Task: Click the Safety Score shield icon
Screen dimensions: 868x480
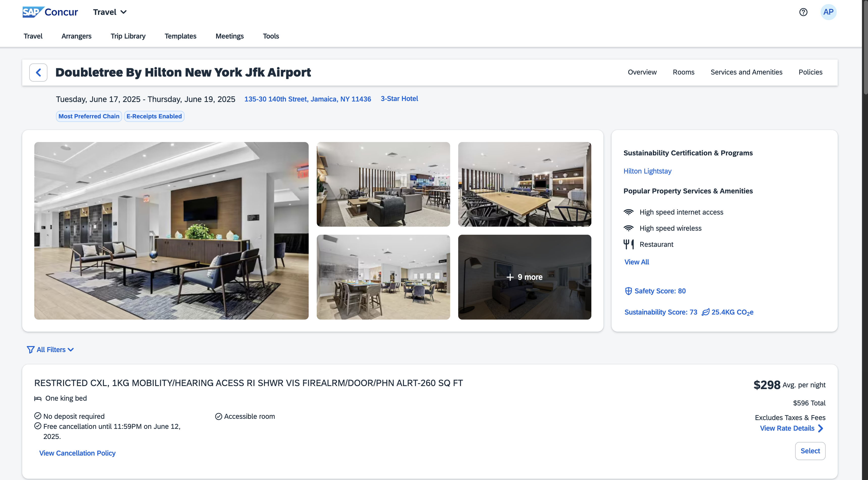Action: coord(628,291)
